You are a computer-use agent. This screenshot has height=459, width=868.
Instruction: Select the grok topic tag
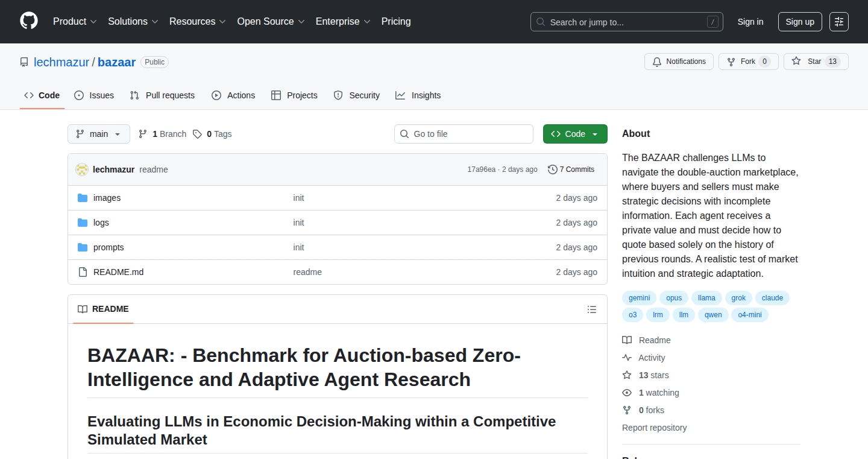pyautogui.click(x=739, y=298)
